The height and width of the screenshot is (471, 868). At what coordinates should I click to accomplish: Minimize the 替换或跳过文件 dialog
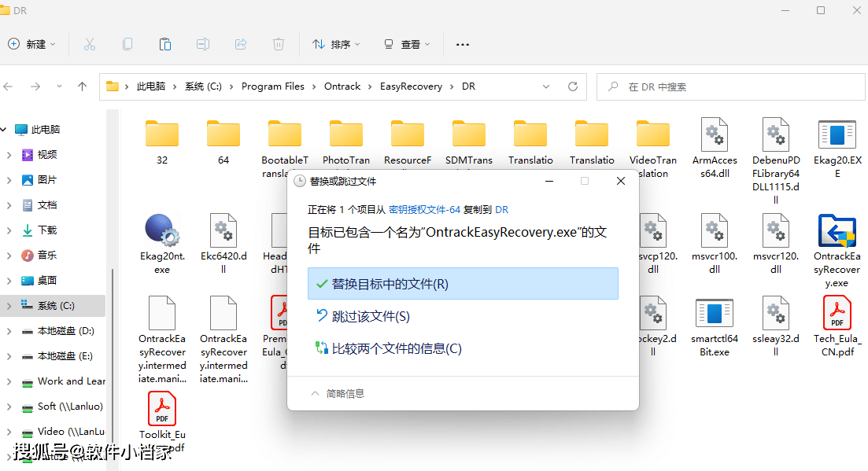(x=549, y=181)
